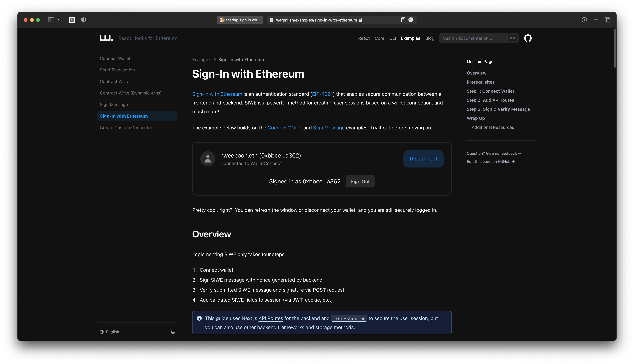Toggle the browser sidebar visibility
Viewport: 634px width, 364px height.
(x=51, y=20)
